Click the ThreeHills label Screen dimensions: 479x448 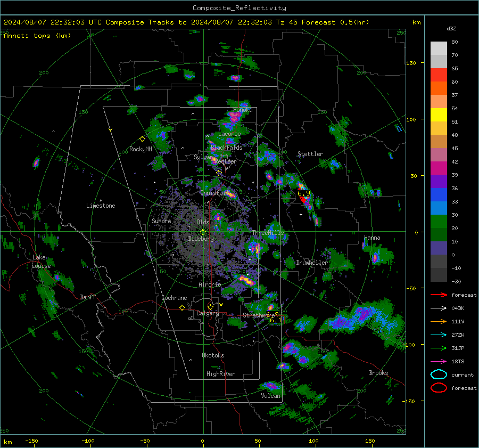[268, 233]
